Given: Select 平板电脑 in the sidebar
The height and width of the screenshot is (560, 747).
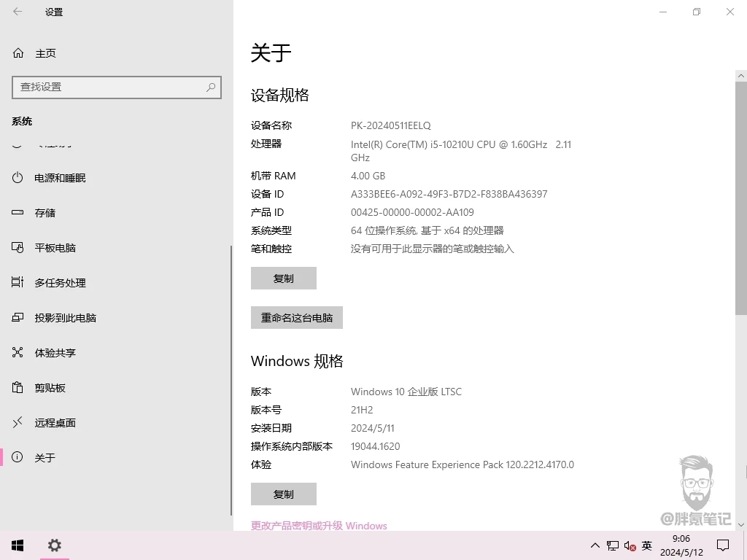Looking at the screenshot, I should (x=55, y=248).
